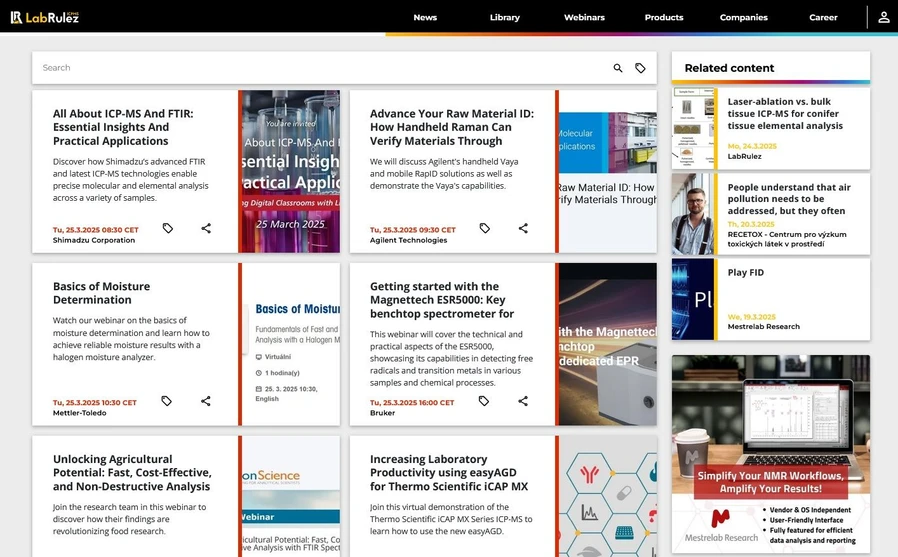
Task: Click the Related content heading
Action: (x=729, y=68)
